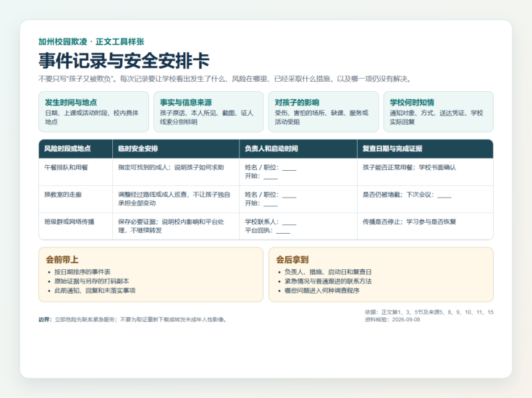Select the subtitle 加州校园欺凌 · 正文工具样张
Viewport: 532px width, 398px height.
(91, 42)
